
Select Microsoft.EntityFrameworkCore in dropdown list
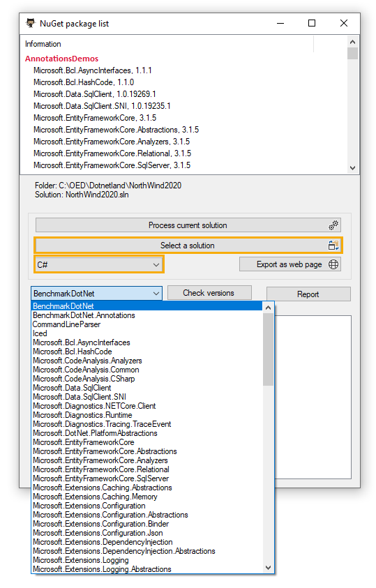point(147,442)
